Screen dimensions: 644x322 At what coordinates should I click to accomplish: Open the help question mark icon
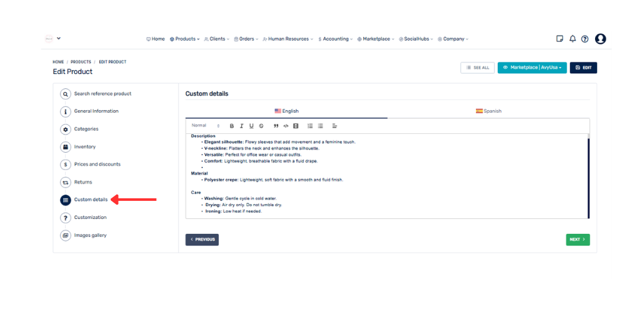coord(585,39)
